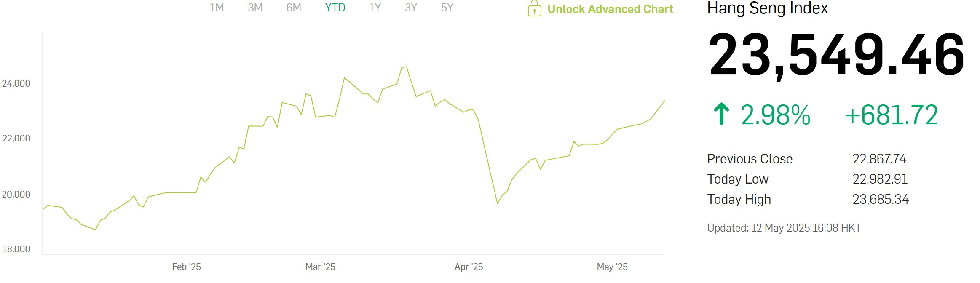Click the April low point on chart line
Viewport: 980px width, 283px height.
(x=498, y=203)
